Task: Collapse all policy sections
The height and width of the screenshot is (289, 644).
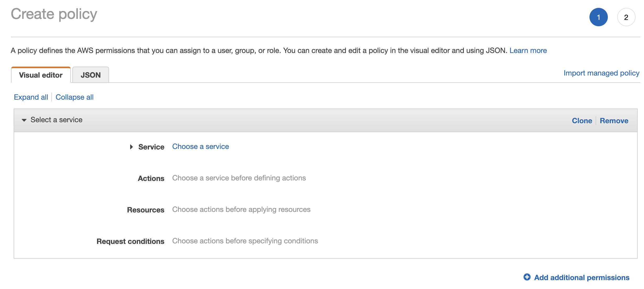Action: pyautogui.click(x=74, y=97)
